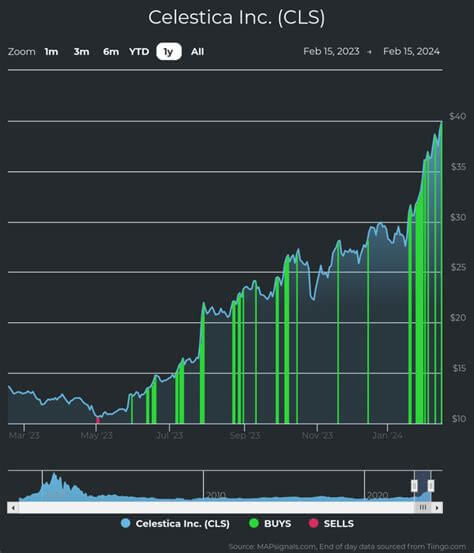Set zoom range to 3m
Screen dimensions: 474x553
(x=81, y=52)
